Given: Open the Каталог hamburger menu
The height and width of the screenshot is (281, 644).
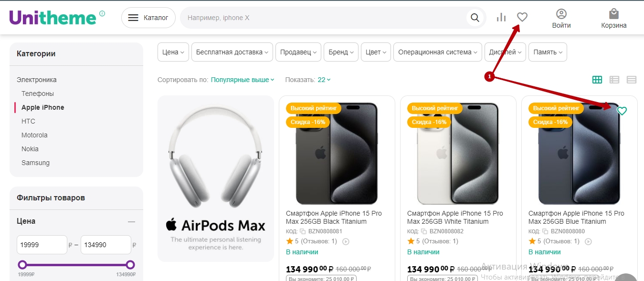Looking at the screenshot, I should tap(148, 18).
